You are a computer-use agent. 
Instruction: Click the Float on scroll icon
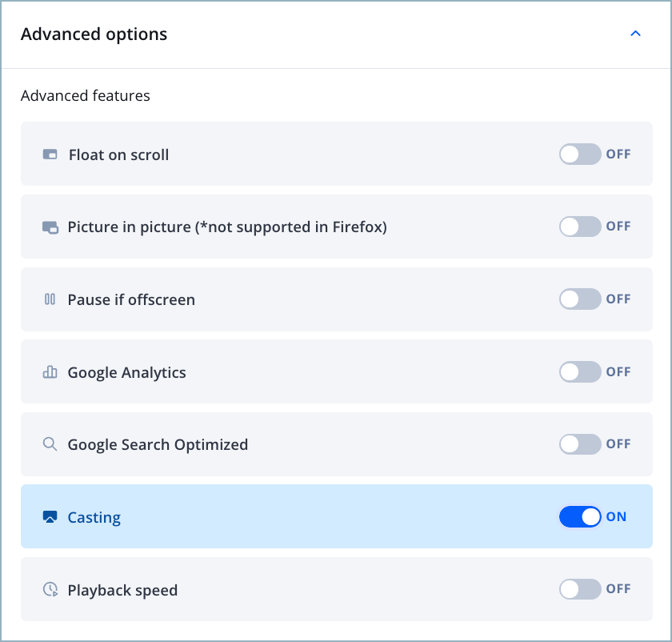[50, 154]
